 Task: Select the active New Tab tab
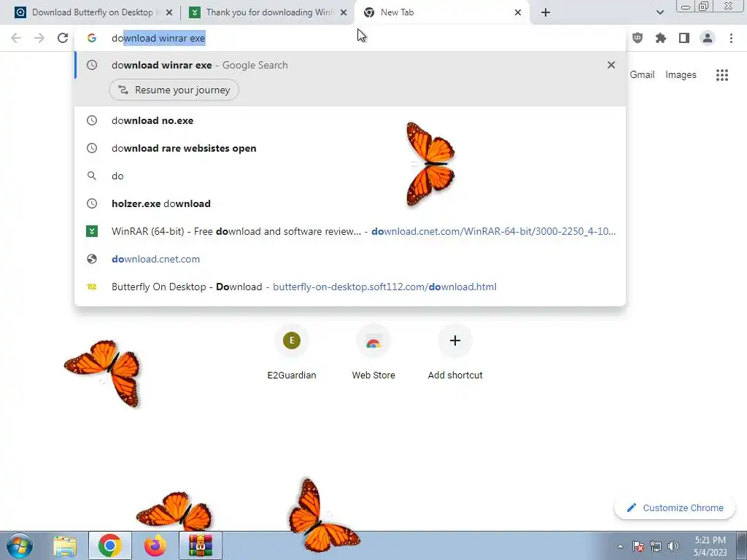pos(441,12)
